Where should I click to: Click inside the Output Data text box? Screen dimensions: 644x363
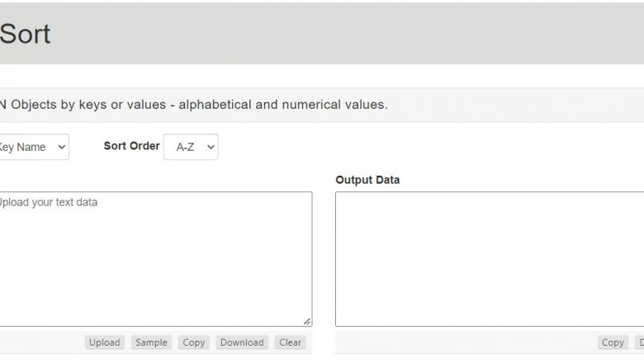[x=489, y=259]
